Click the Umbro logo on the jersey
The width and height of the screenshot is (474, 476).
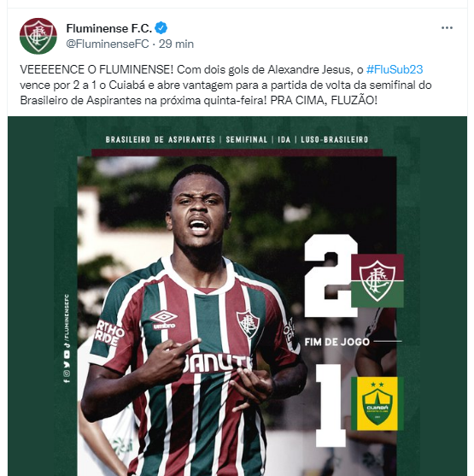point(164,320)
